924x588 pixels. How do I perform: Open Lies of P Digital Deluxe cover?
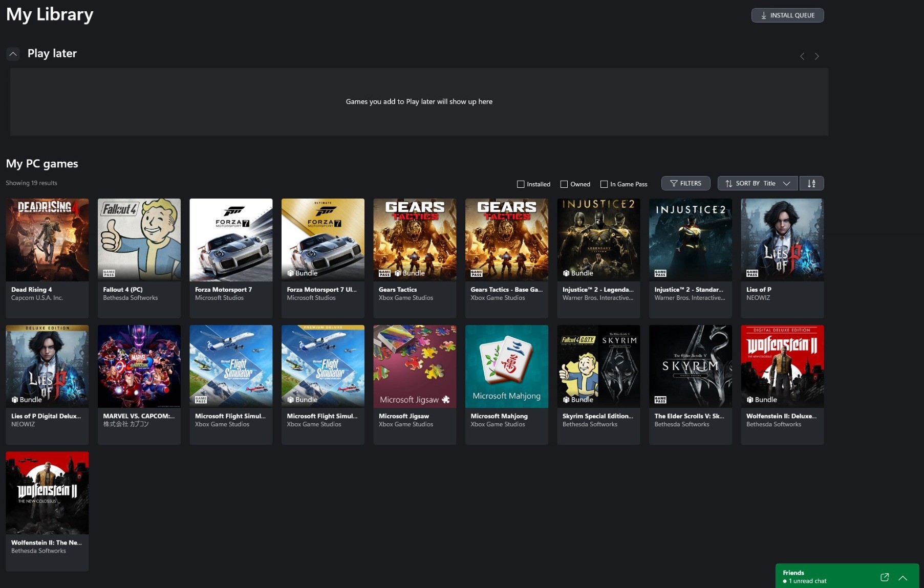pos(47,366)
